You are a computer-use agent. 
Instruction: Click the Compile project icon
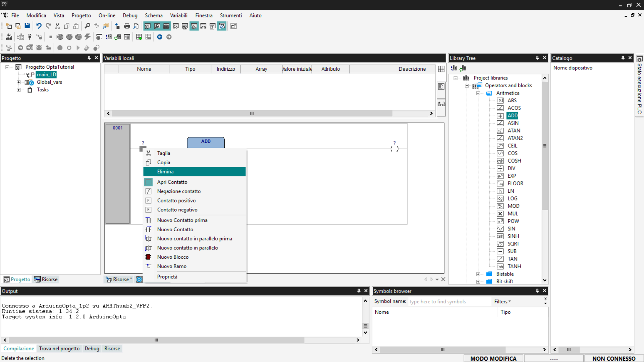[x=9, y=37]
